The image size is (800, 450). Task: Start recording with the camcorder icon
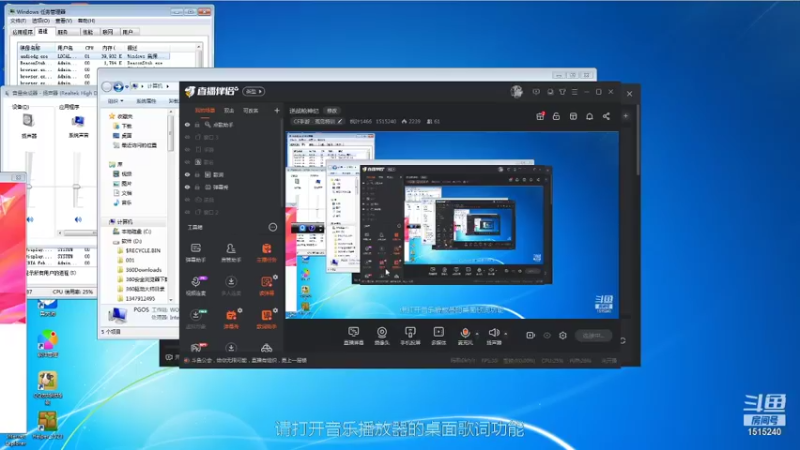click(531, 335)
